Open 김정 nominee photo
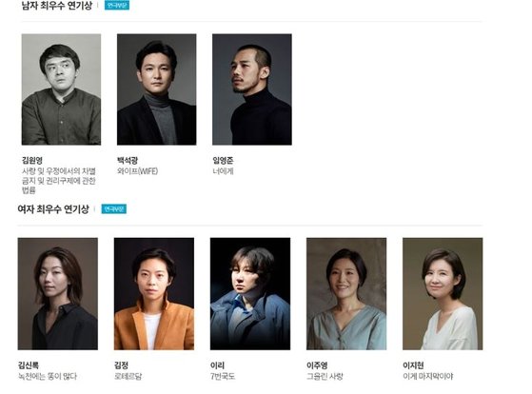The width and height of the screenshot is (532, 394). click(x=154, y=293)
